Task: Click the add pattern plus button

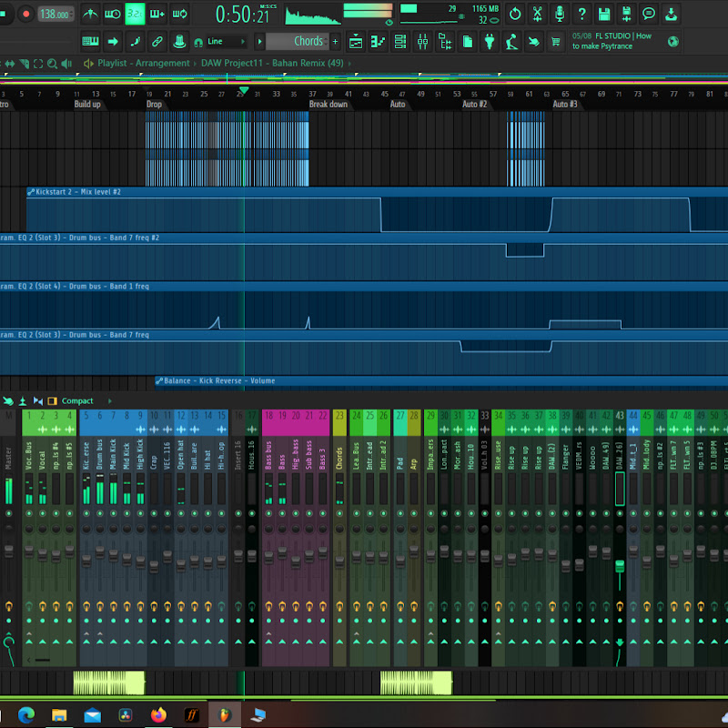Action: (335, 42)
